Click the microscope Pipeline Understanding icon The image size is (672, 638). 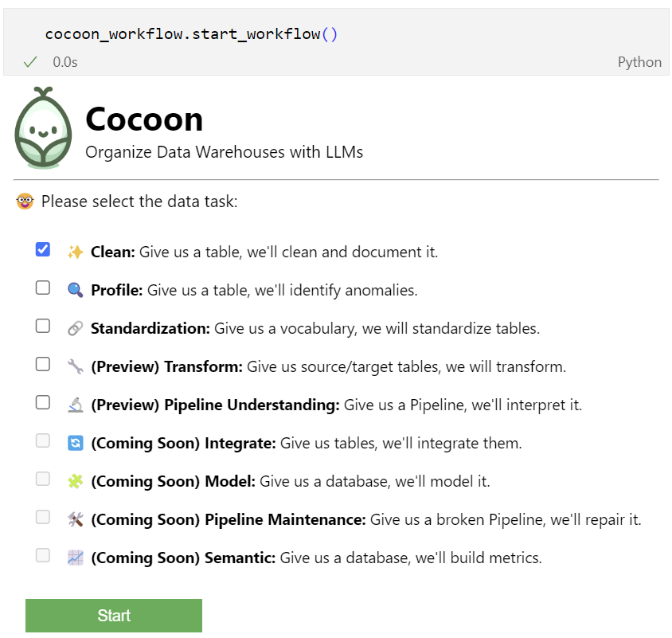click(x=76, y=405)
